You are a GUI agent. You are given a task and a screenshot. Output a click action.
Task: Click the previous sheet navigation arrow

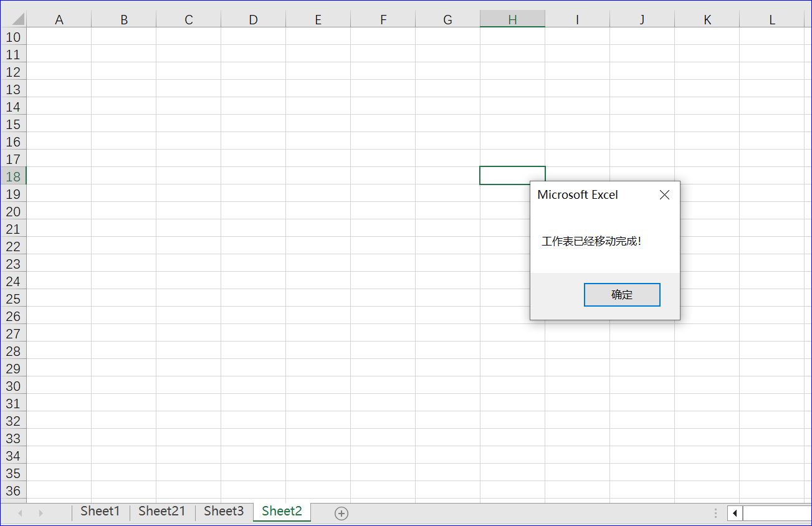pyautogui.click(x=20, y=514)
